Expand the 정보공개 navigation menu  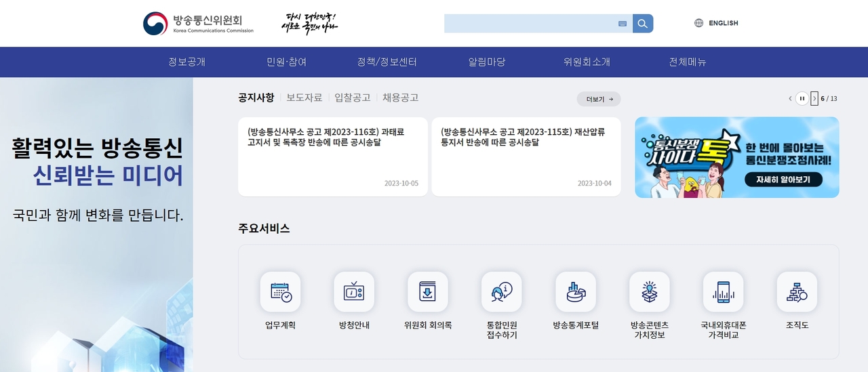click(x=186, y=62)
